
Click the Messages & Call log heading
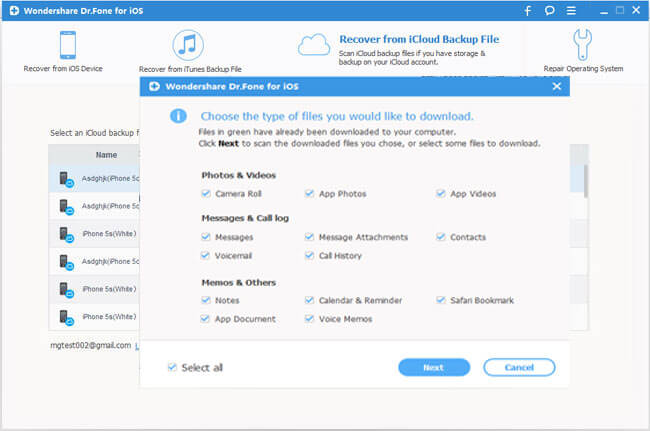[245, 218]
